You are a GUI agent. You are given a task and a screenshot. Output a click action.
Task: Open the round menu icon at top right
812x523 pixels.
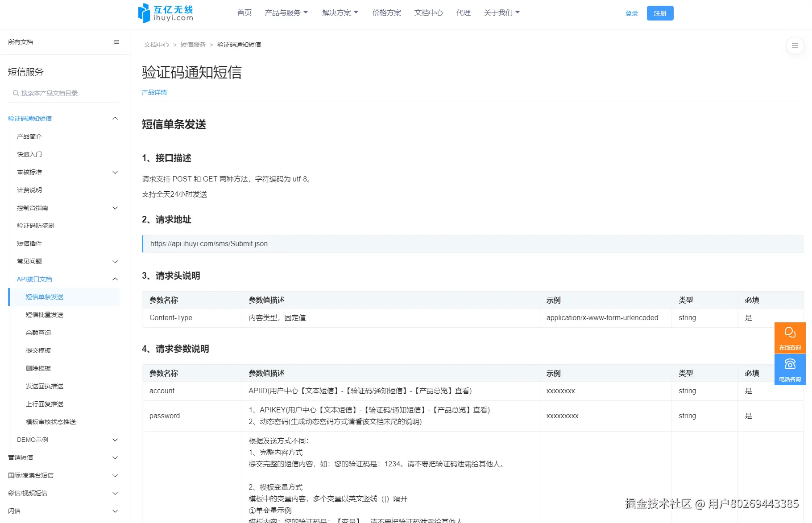point(795,45)
